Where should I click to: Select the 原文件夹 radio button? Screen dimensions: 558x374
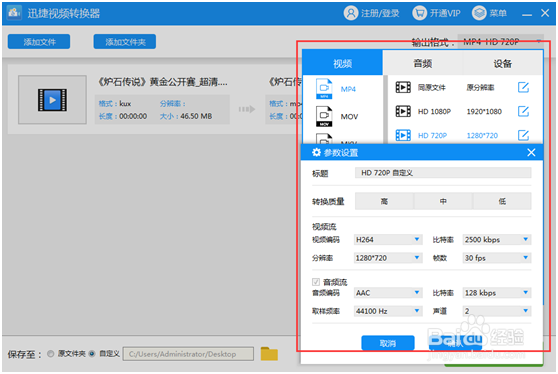pos(51,354)
